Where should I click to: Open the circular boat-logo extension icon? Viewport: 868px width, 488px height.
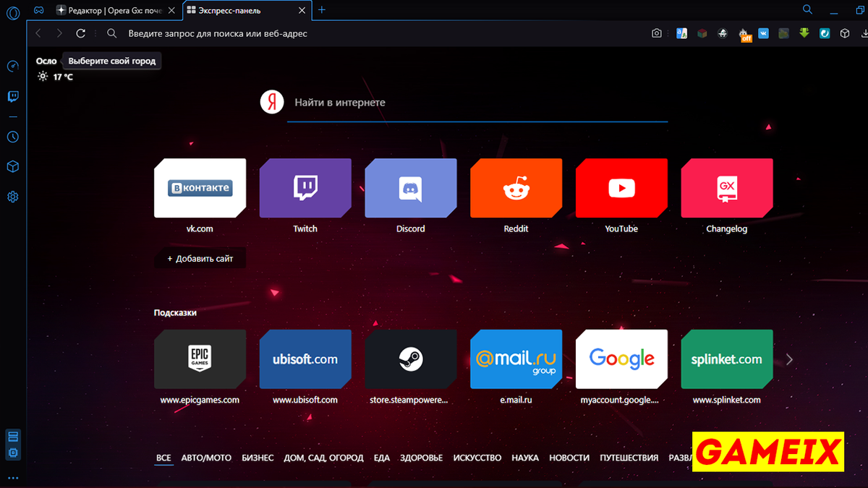click(722, 33)
